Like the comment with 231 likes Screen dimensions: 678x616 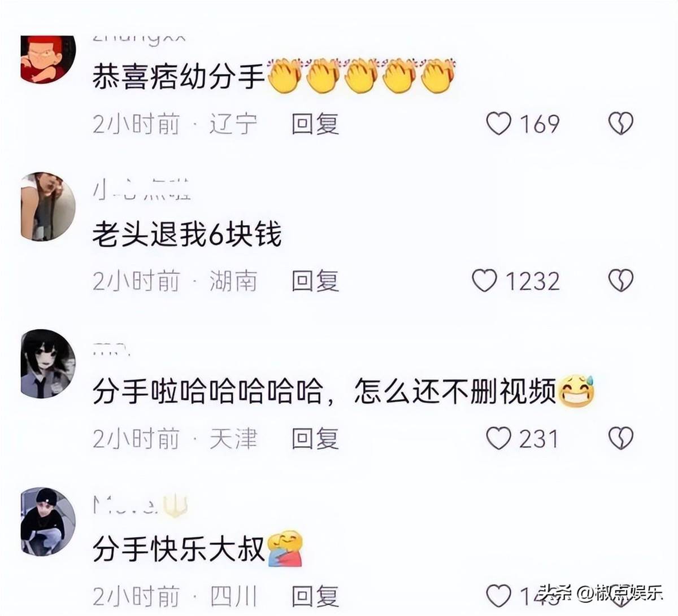tap(499, 438)
